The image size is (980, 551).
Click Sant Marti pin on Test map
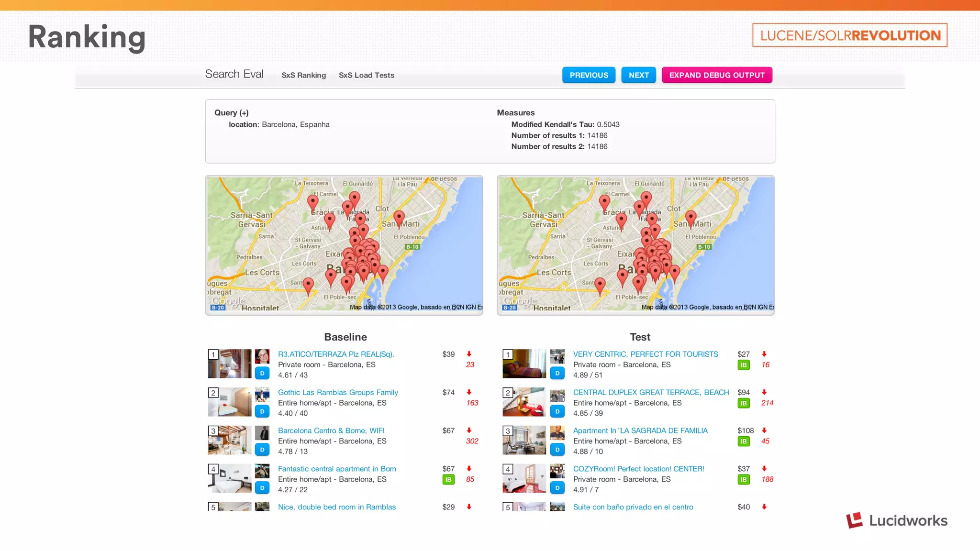[690, 218]
